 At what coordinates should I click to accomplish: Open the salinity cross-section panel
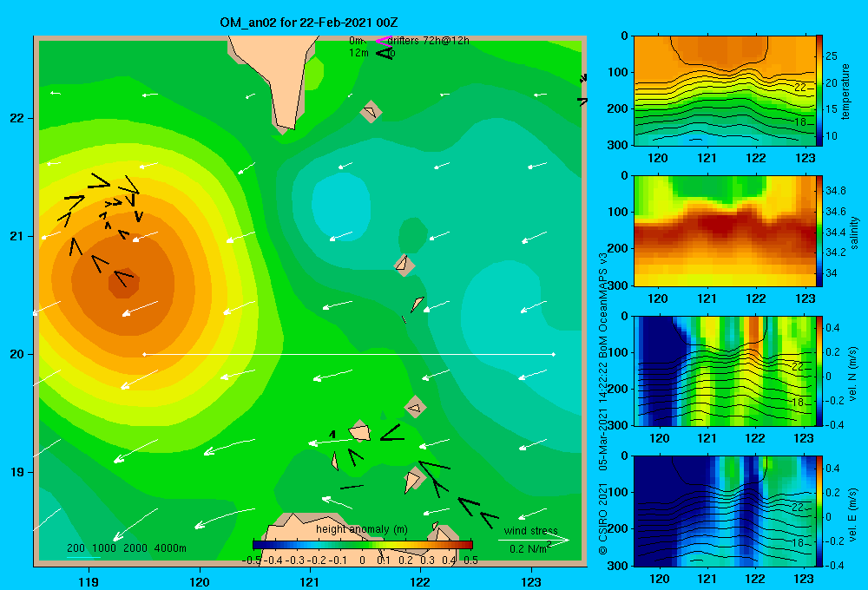[x=725, y=231]
